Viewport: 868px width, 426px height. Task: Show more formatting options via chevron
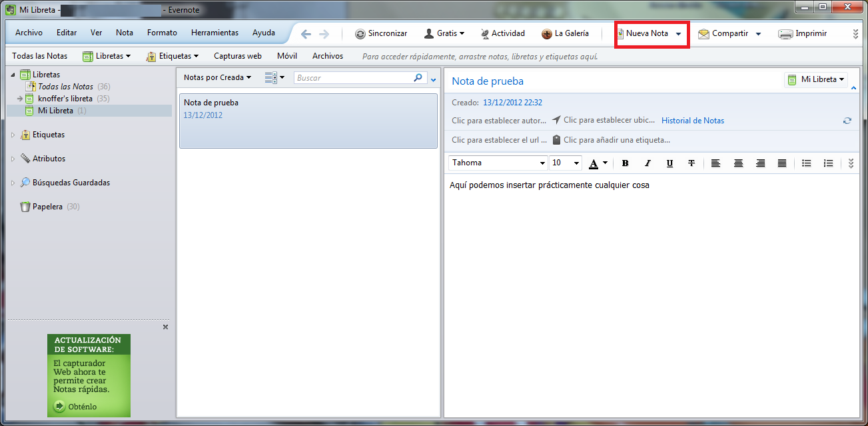pos(851,163)
